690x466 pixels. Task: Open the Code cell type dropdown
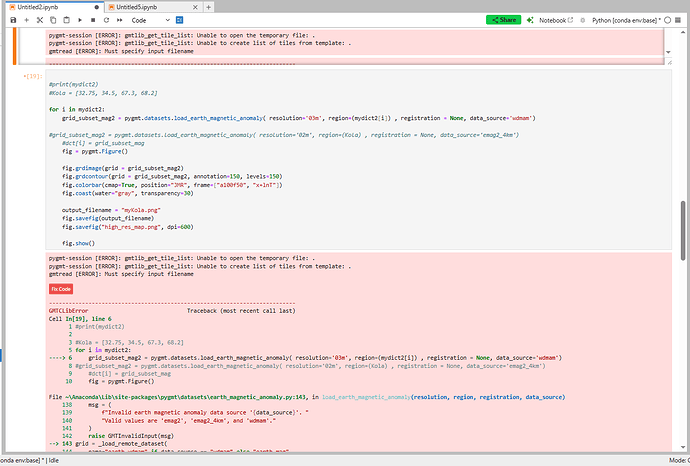(152, 20)
